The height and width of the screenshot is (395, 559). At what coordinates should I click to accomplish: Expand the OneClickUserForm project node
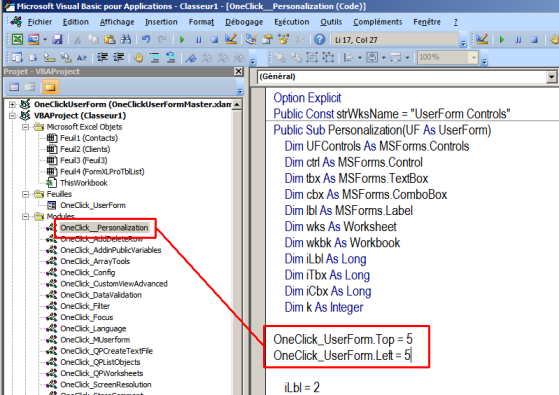12,104
